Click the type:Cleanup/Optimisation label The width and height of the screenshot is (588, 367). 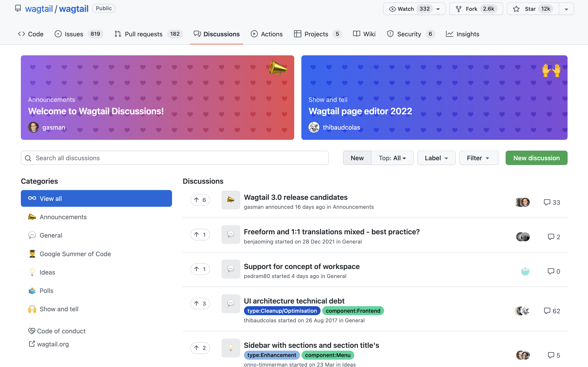click(282, 311)
